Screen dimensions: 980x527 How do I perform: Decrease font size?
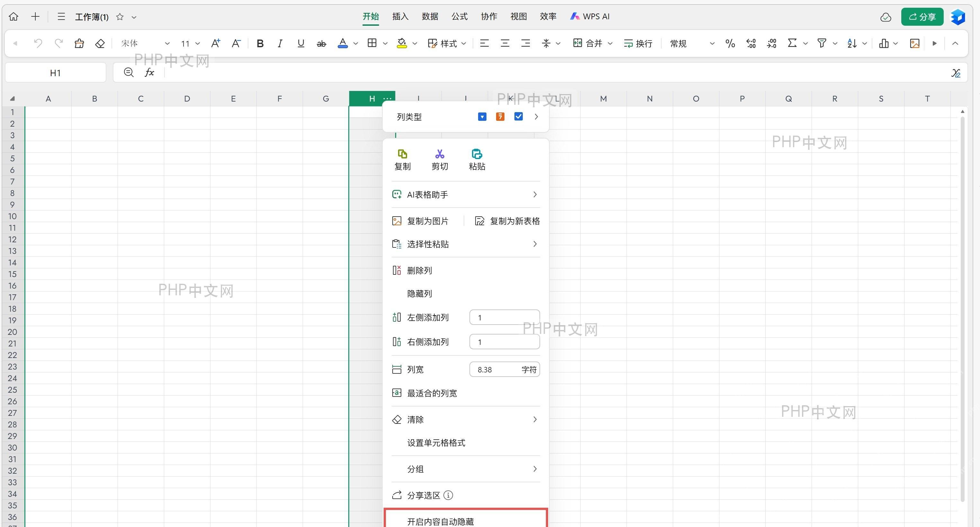coord(236,43)
